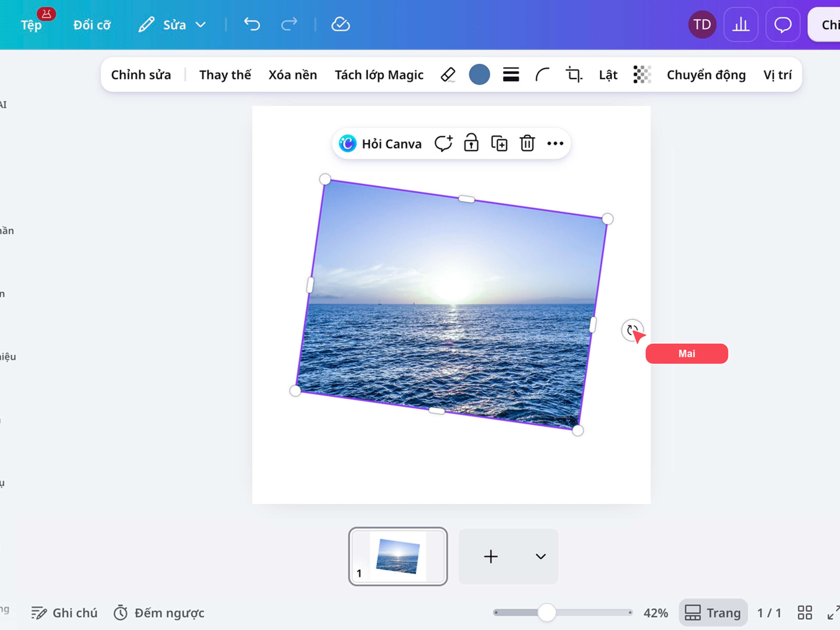Open the corner rounding icon
840x630 pixels.
click(542, 74)
